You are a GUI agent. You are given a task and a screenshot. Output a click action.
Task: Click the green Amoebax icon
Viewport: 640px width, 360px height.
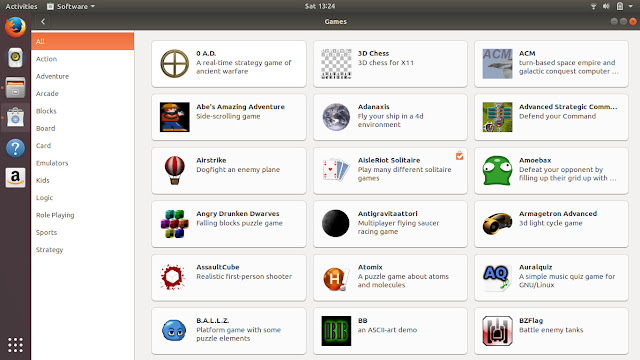pos(497,171)
